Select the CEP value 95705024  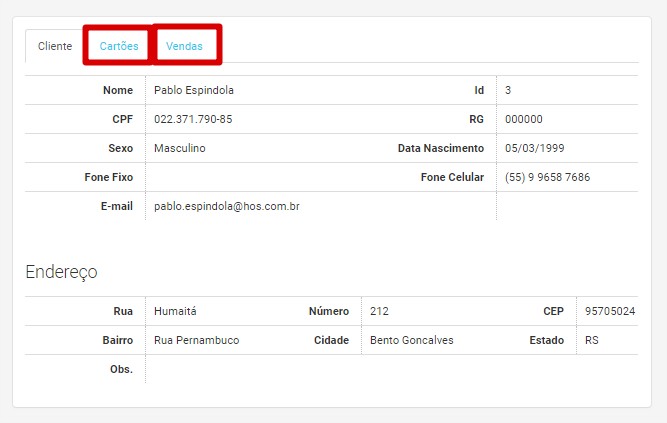pyautogui.click(x=610, y=311)
